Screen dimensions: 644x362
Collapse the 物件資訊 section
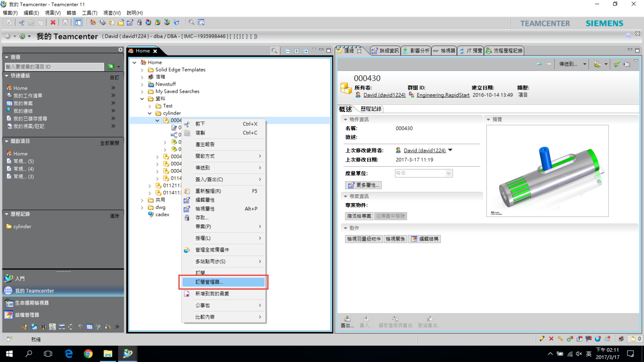345,120
